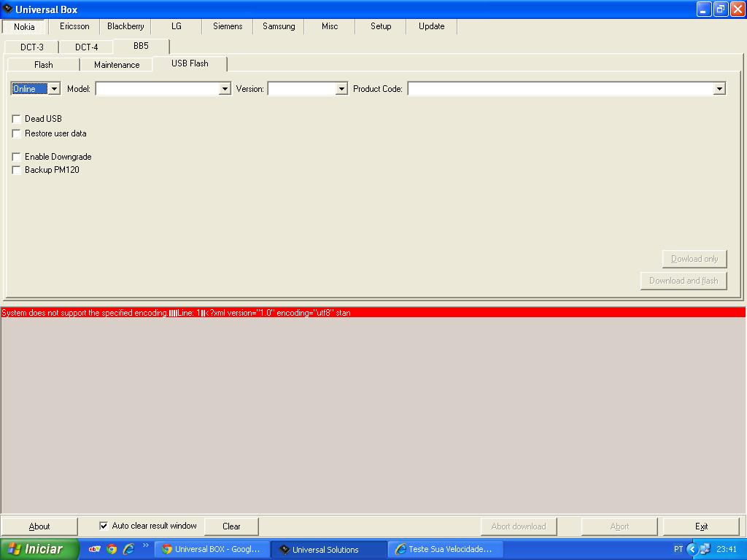Clear the result window
This screenshot has width=747, height=560.
[x=231, y=526]
